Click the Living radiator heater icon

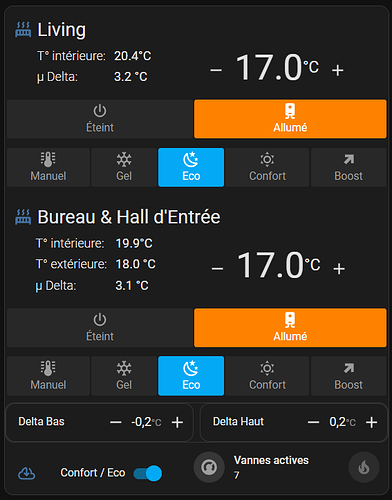pos(23,29)
